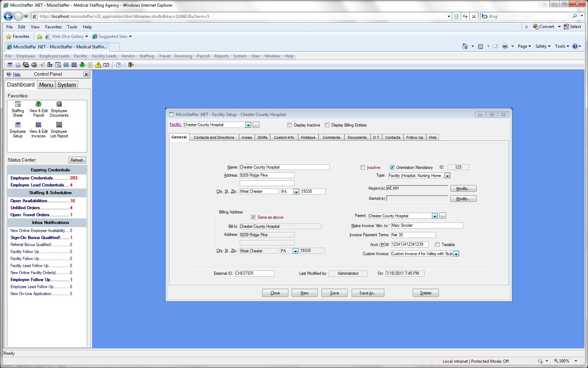
Task: Open Employee List Report favorite
Action: click(59, 129)
